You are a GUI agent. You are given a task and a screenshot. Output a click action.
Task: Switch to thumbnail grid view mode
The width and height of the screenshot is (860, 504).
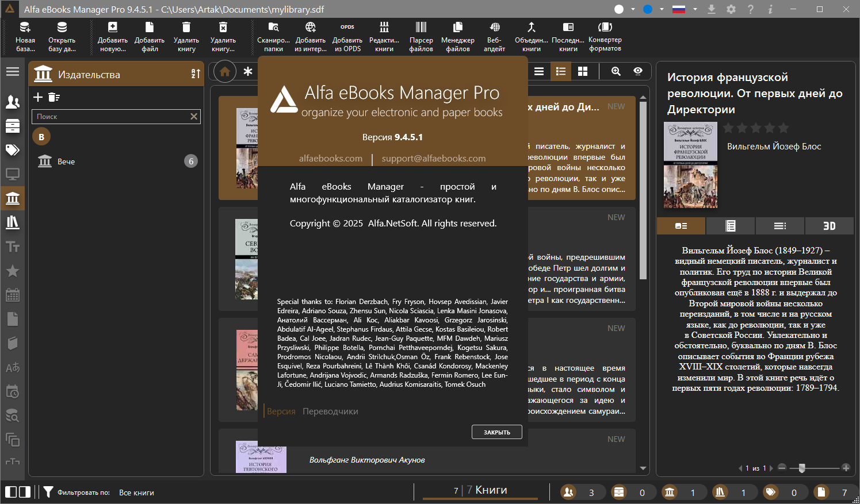tap(583, 71)
